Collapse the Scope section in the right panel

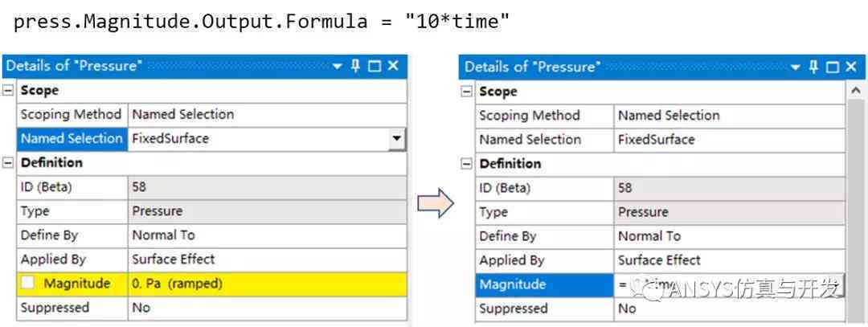coord(467,92)
